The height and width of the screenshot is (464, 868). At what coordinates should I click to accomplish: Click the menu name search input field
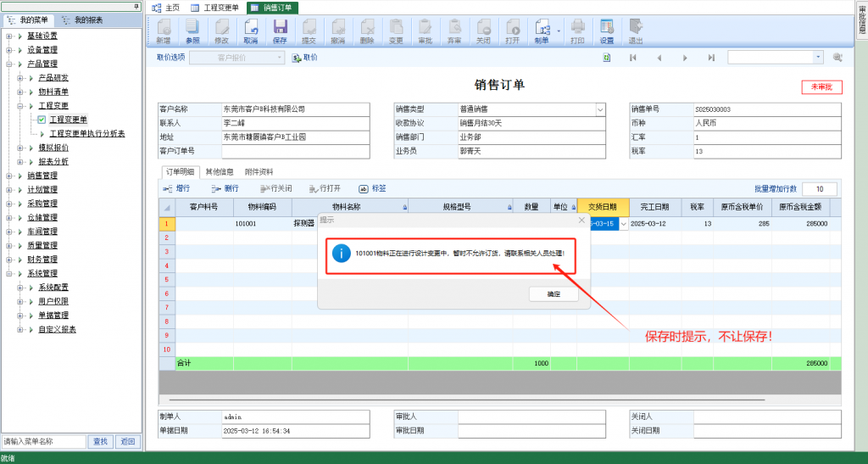pyautogui.click(x=44, y=441)
